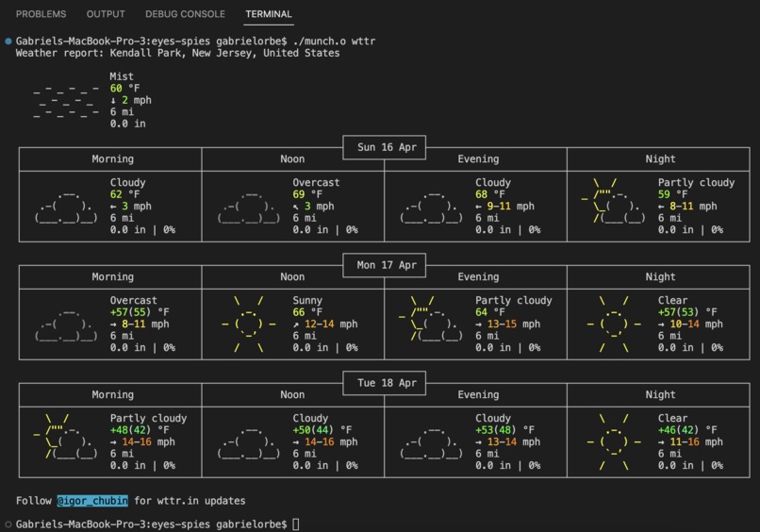Click the Tuesday morning partly cloudy icon
The height and width of the screenshot is (532, 760).
66,437
